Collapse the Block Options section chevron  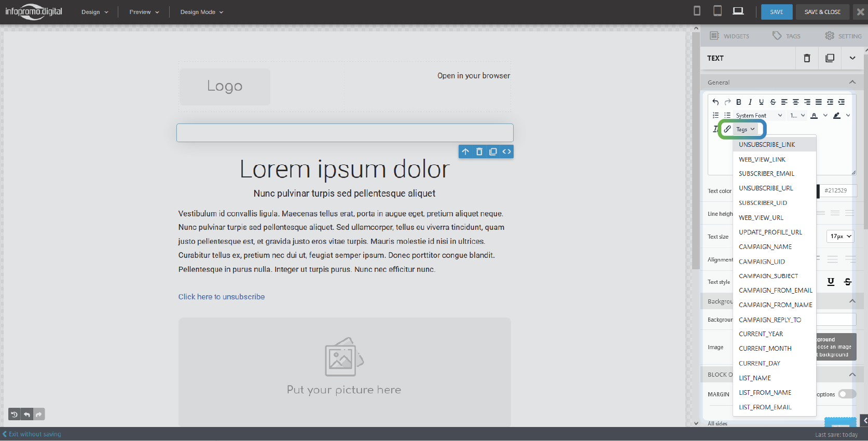(852, 374)
